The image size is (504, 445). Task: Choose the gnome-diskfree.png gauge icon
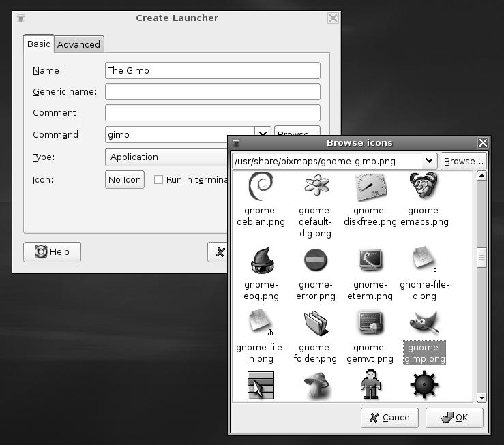pos(370,187)
